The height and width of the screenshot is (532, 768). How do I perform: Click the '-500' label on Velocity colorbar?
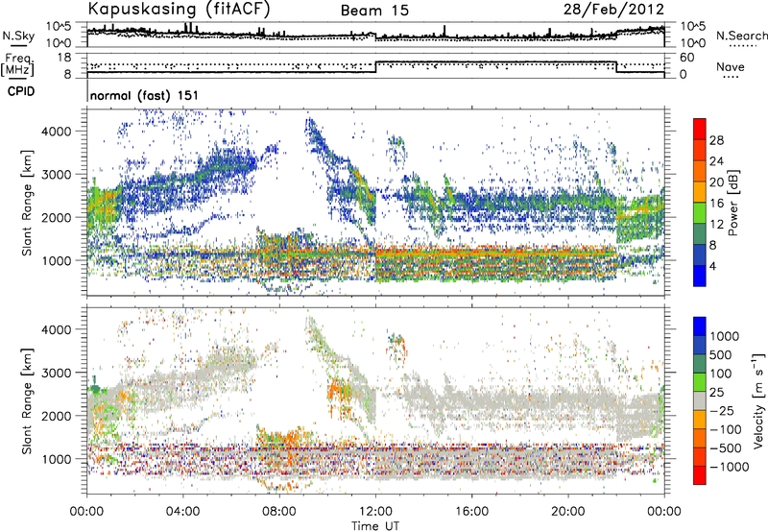point(726,448)
